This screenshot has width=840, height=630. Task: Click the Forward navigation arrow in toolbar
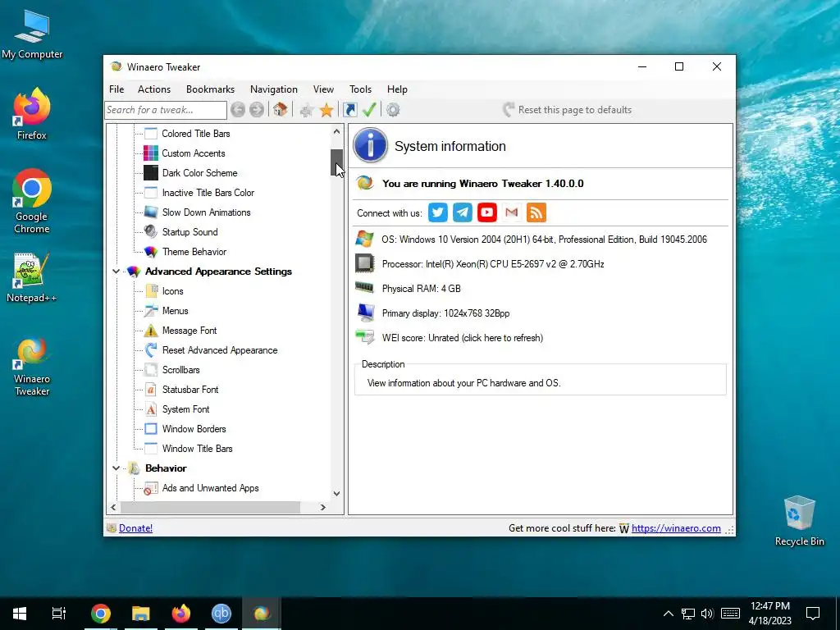(257, 110)
